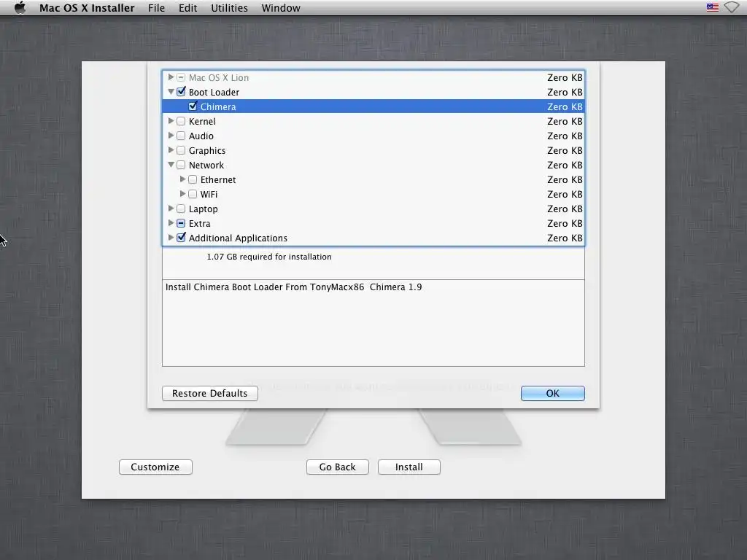This screenshot has width=747, height=560.
Task: Click the US flag input source icon
Action: [712, 7]
